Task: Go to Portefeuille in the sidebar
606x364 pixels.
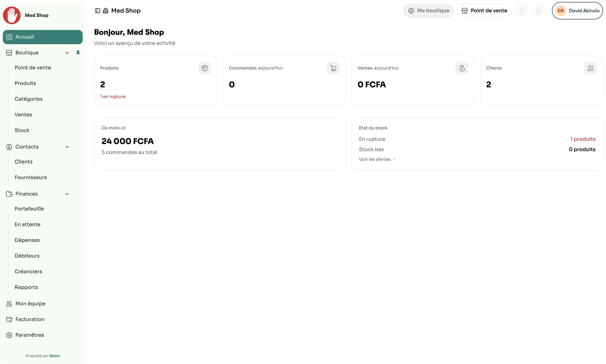Action: [29, 209]
